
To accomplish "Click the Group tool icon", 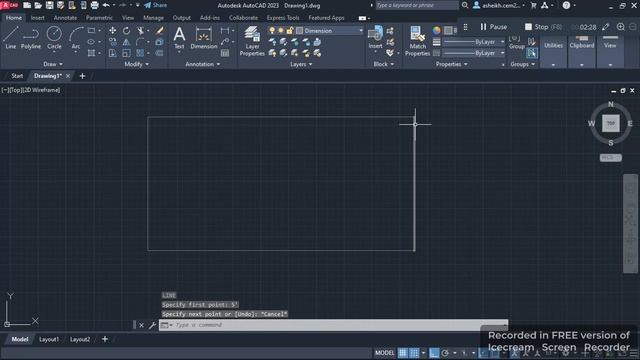I will tap(516, 42).
